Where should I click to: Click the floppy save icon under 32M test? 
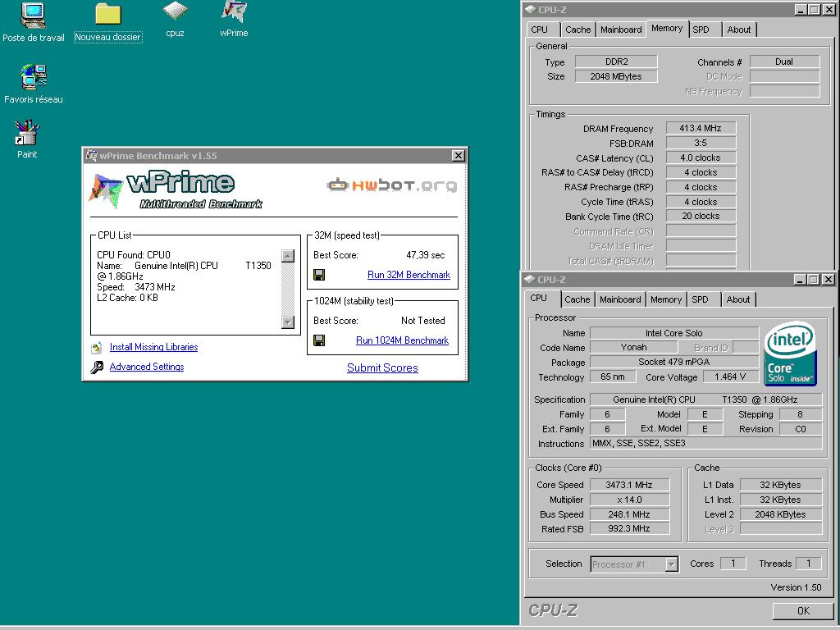[319, 275]
